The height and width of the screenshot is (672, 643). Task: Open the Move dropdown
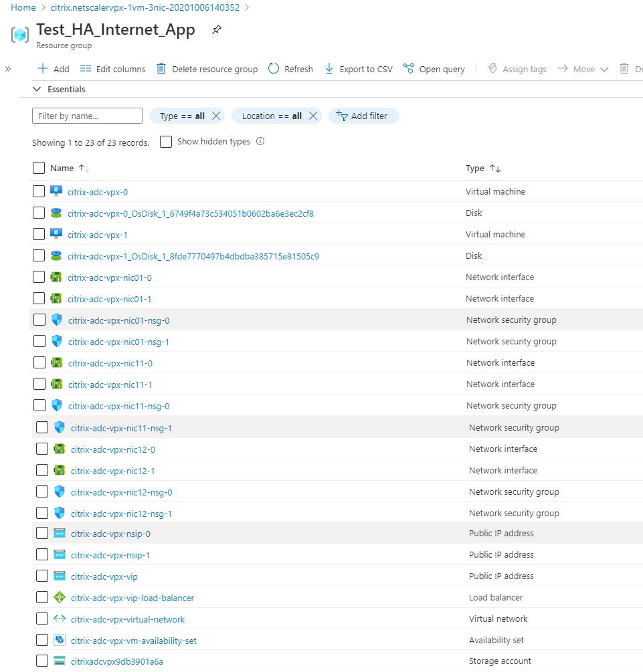(583, 69)
